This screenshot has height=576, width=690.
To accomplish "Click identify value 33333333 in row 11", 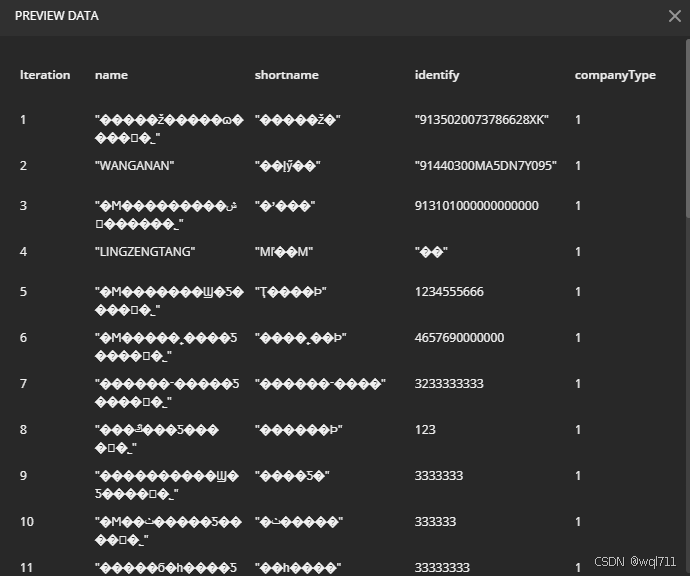I will coord(442,568).
